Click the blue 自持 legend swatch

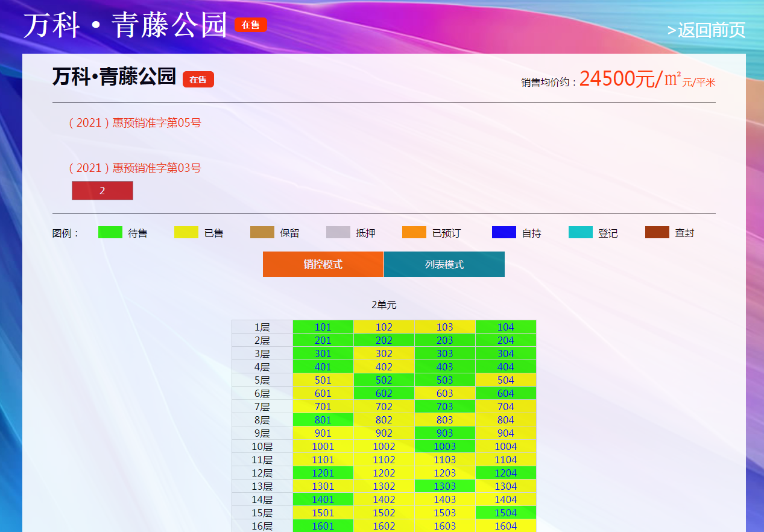click(x=504, y=232)
